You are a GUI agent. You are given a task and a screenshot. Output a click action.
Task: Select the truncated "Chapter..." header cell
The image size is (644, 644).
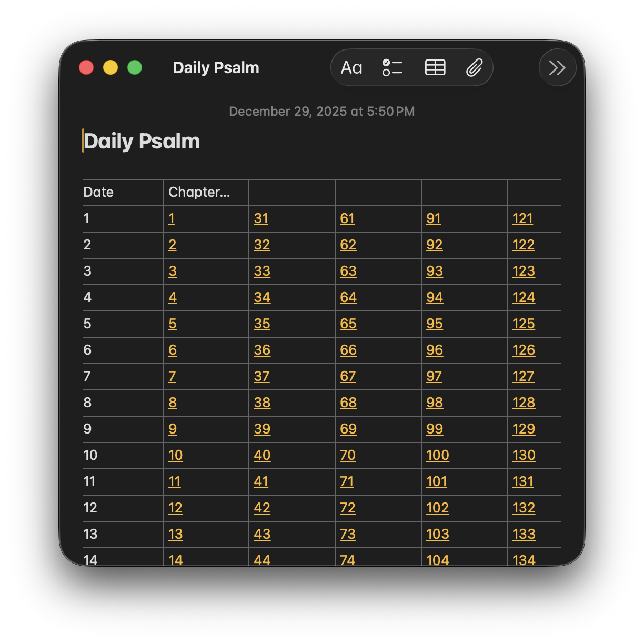tap(199, 192)
